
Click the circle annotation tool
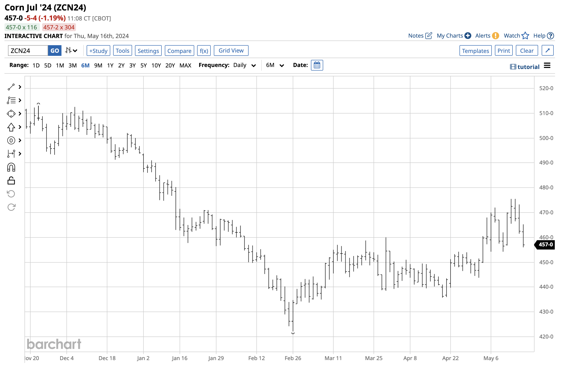(11, 140)
